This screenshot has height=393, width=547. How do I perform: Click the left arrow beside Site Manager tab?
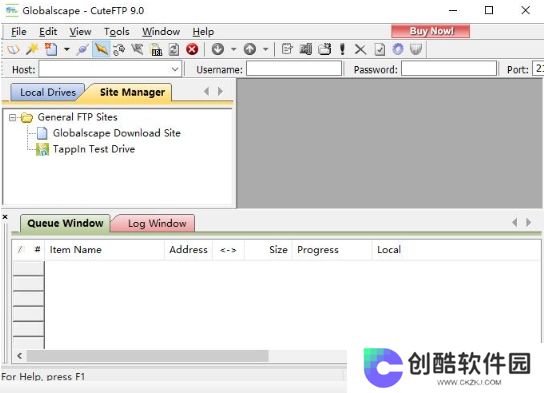click(x=207, y=91)
